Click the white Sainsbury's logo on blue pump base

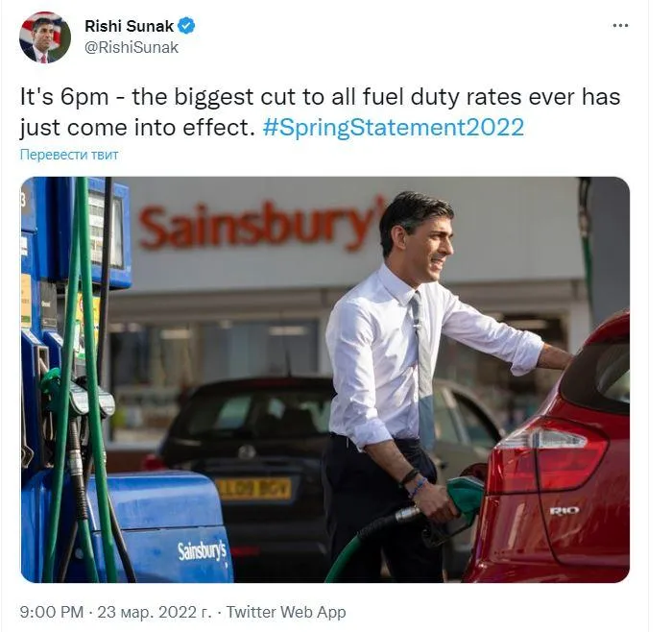point(202,552)
